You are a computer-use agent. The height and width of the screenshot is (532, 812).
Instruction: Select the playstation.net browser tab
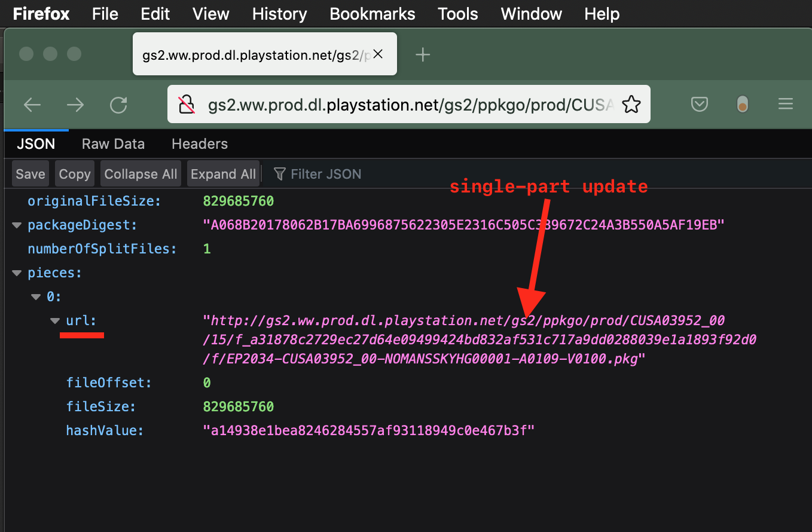coord(265,55)
